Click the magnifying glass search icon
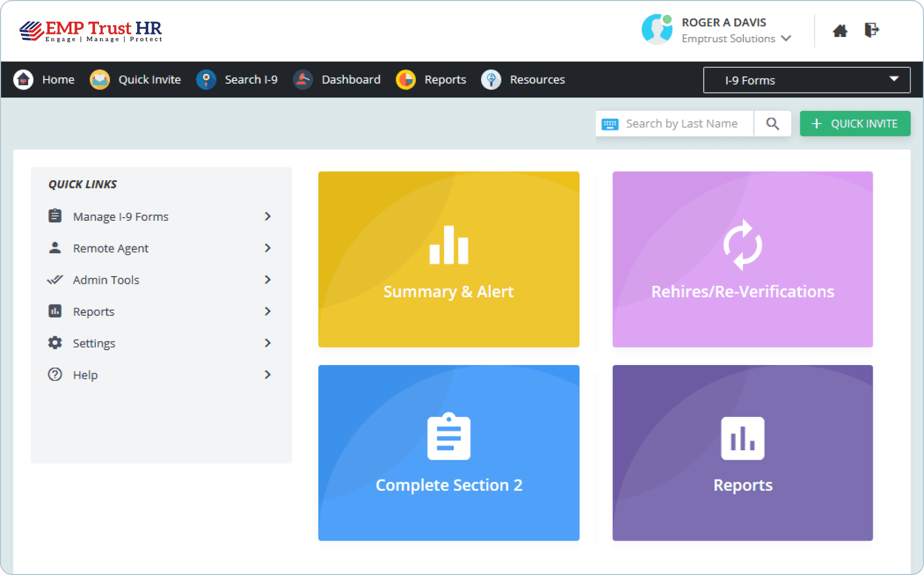The height and width of the screenshot is (575, 924). pyautogui.click(x=773, y=124)
